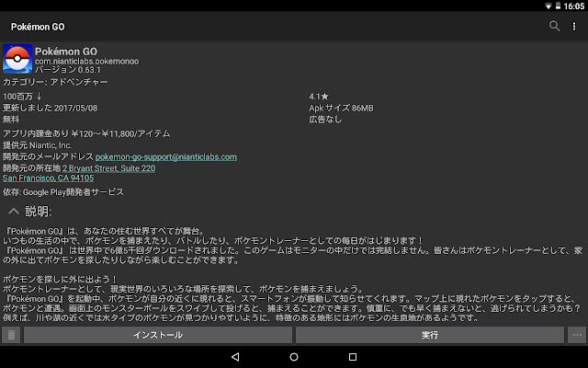Open the 2 Bryant Street, Suite 220 link
Viewport: 588px width, 368px height.
tap(108, 168)
